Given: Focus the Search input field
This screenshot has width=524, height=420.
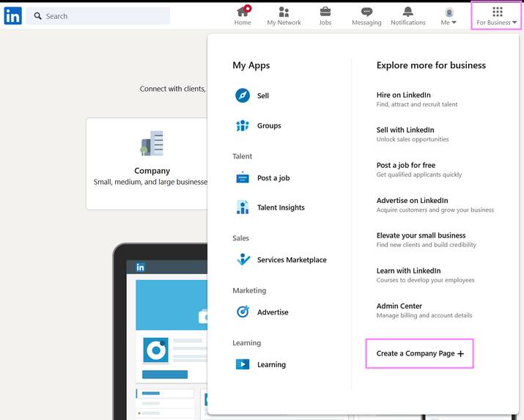Looking at the screenshot, I should click(x=98, y=15).
